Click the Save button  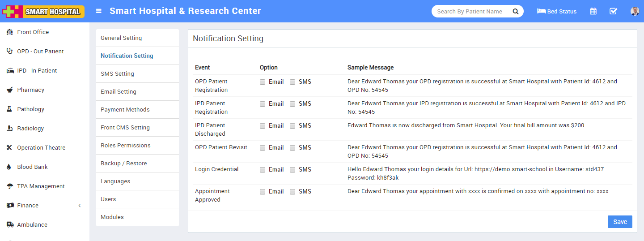pos(619,222)
